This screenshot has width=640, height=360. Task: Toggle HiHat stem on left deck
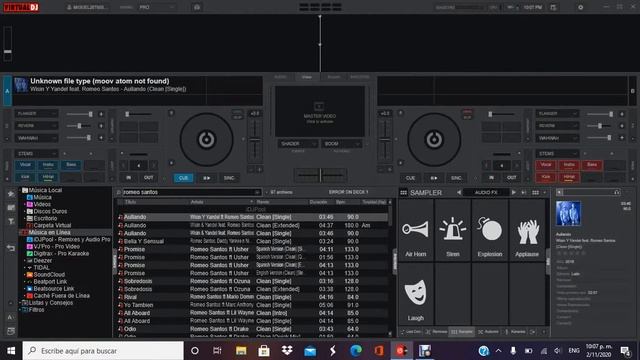[x=48, y=178]
